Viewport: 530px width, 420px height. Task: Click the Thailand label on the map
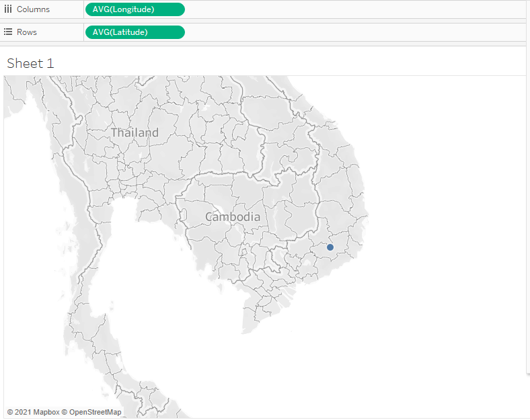[135, 132]
